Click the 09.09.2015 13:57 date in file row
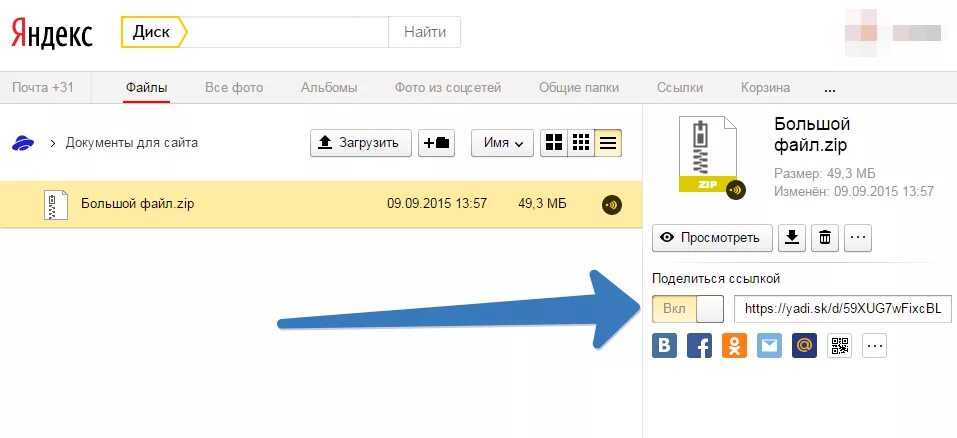This screenshot has width=957, height=438. click(437, 203)
